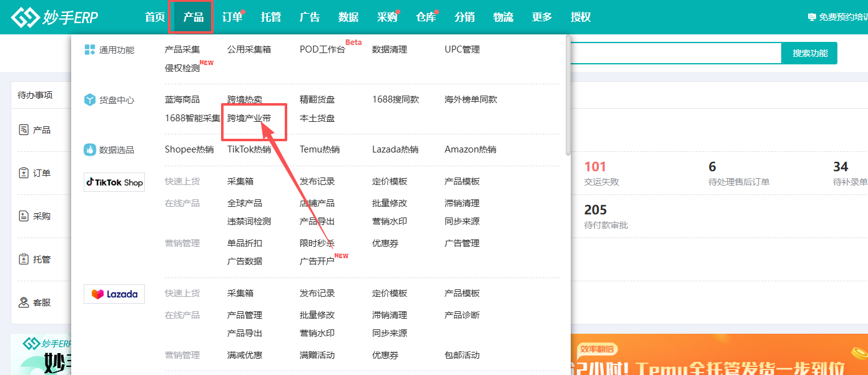Open the 仓库 top menu

coord(426,17)
